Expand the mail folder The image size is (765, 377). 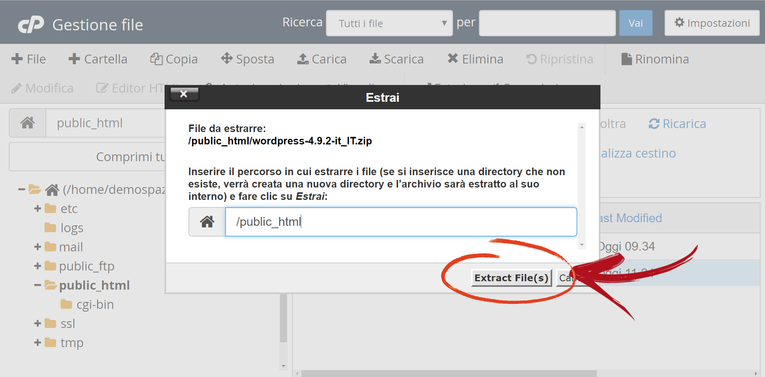38,247
